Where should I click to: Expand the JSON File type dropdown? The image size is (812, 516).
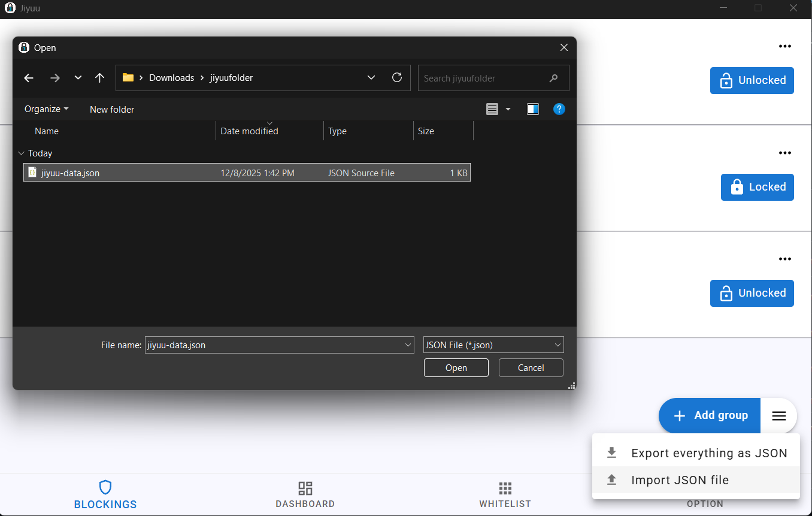click(x=493, y=345)
